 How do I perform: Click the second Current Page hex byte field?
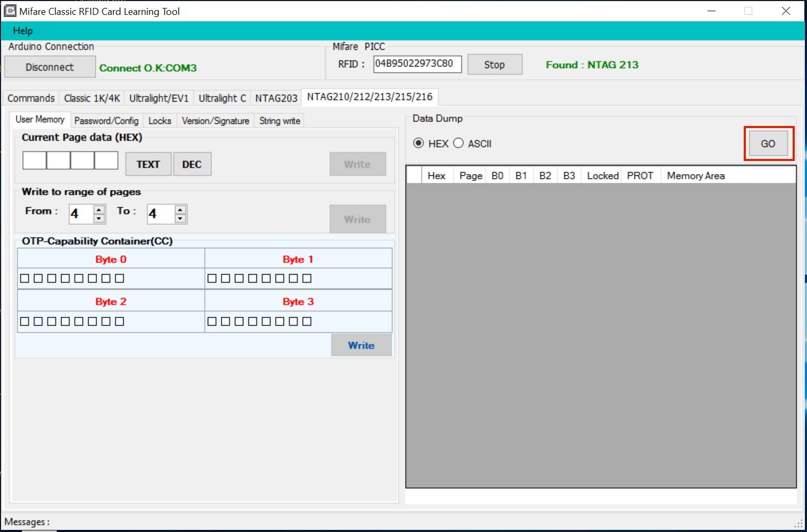tap(58, 160)
